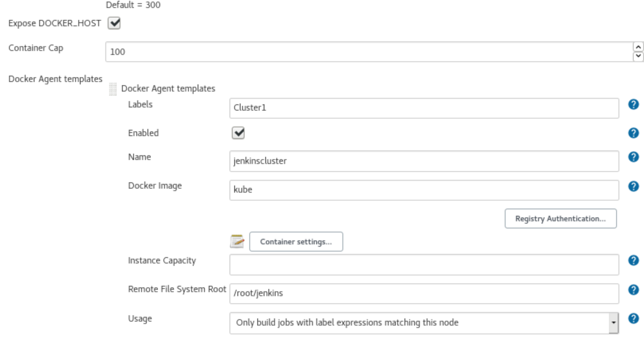Open help for Name field
The width and height of the screenshot is (644, 346).
632,157
